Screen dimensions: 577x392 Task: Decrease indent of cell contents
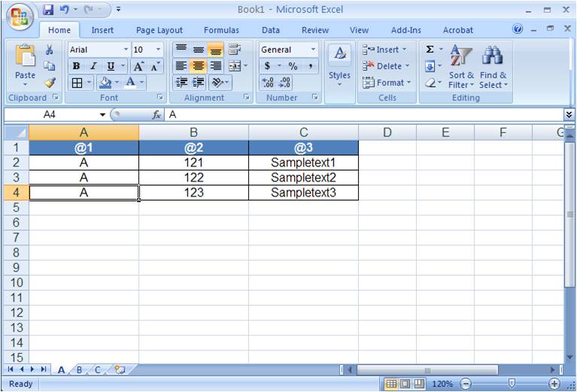coord(181,83)
